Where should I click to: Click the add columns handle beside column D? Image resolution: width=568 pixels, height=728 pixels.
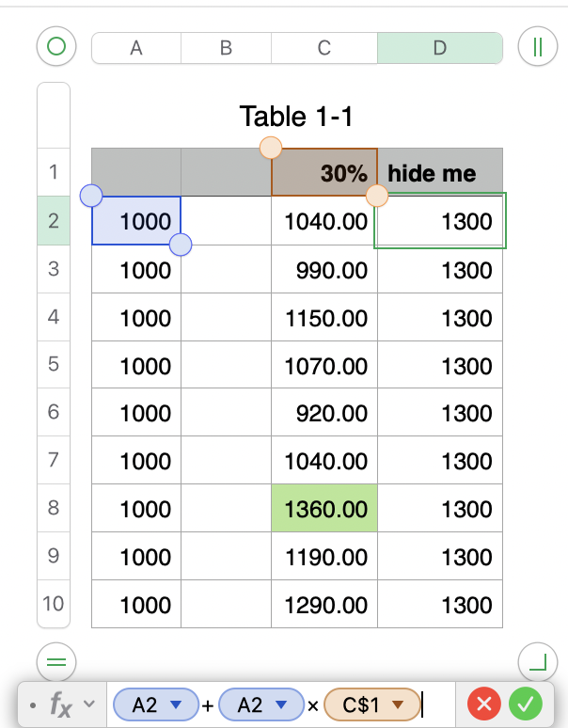click(538, 46)
